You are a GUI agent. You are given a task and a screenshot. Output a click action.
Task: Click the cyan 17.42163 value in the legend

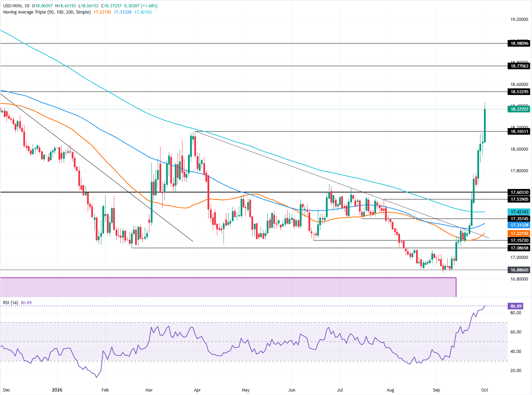click(x=143, y=12)
